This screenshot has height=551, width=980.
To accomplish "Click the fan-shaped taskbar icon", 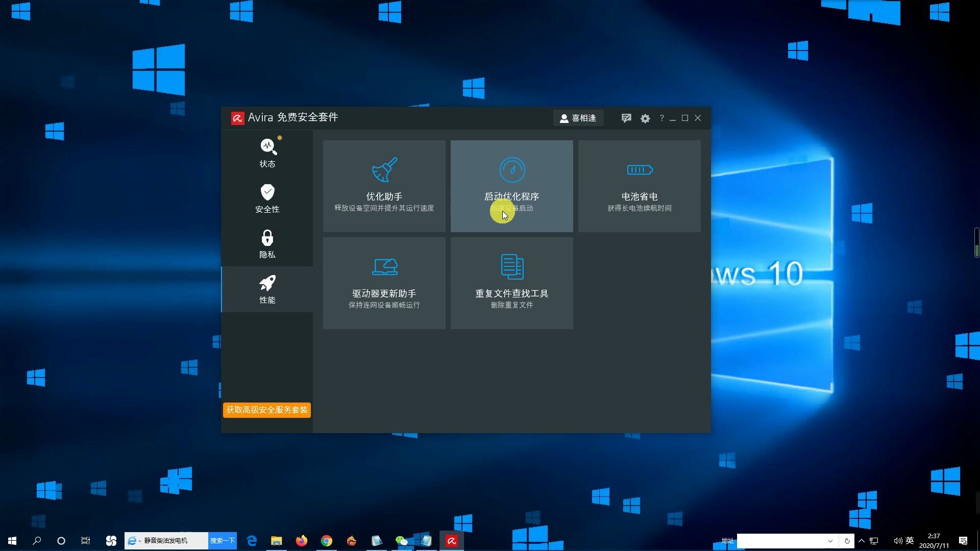I will click(111, 540).
